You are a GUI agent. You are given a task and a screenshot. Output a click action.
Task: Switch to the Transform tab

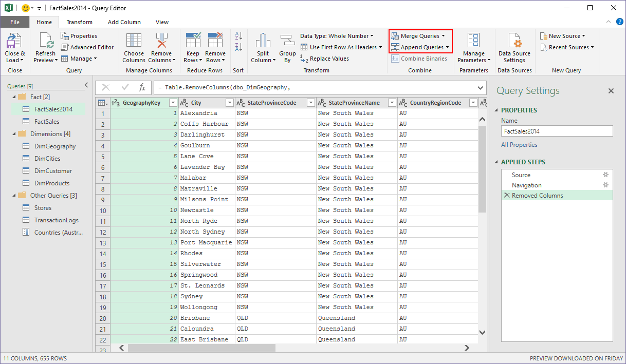80,22
